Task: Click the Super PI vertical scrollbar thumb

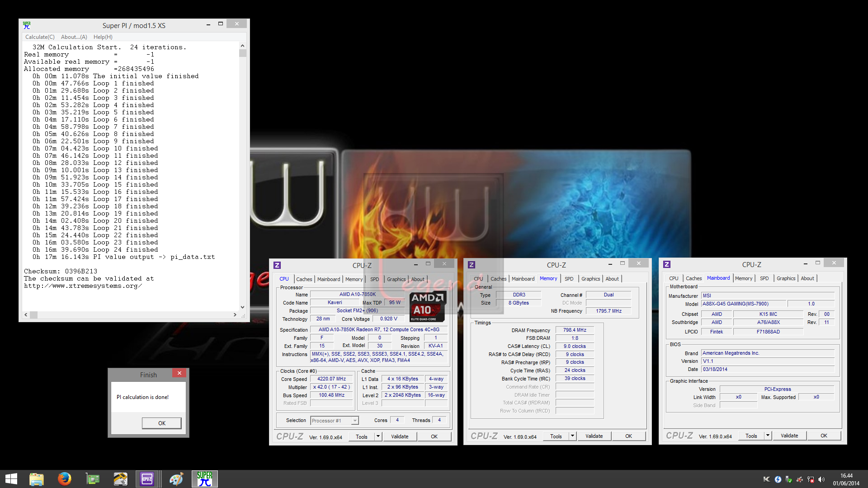Action: (x=242, y=53)
